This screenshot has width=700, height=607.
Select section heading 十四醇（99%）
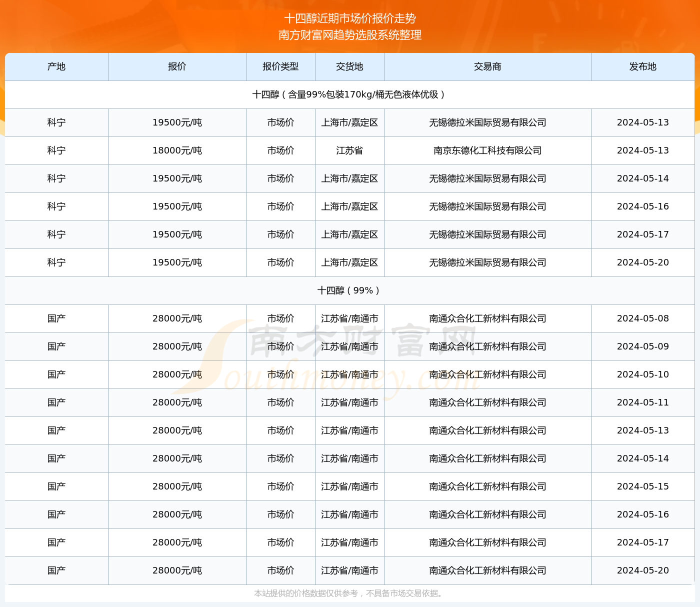pyautogui.click(x=349, y=290)
